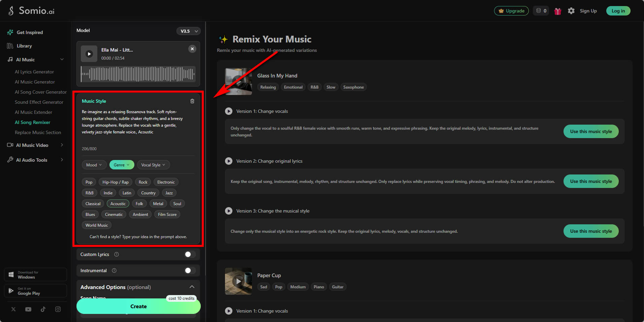Open YouTube social icon
The image size is (644, 322).
28,309
